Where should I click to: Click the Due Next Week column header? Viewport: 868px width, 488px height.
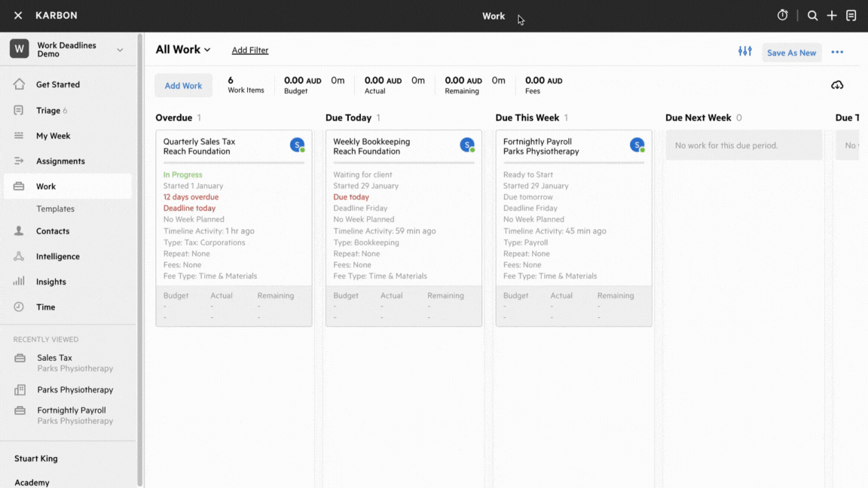[698, 117]
